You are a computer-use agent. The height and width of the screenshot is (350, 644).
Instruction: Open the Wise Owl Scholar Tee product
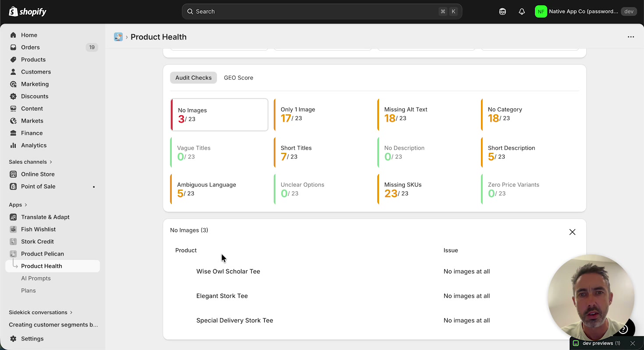(228, 271)
